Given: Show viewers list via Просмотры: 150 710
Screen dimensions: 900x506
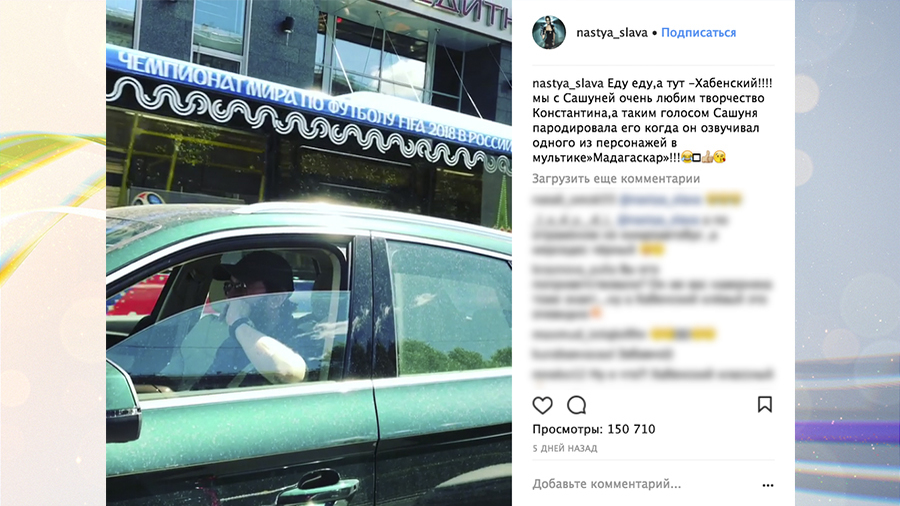Looking at the screenshot, I should pyautogui.click(x=593, y=429).
